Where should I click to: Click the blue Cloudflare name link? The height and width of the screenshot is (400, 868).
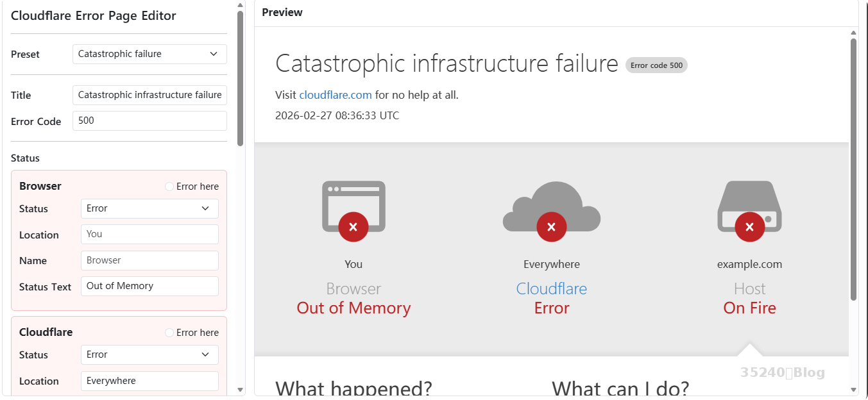[551, 288]
